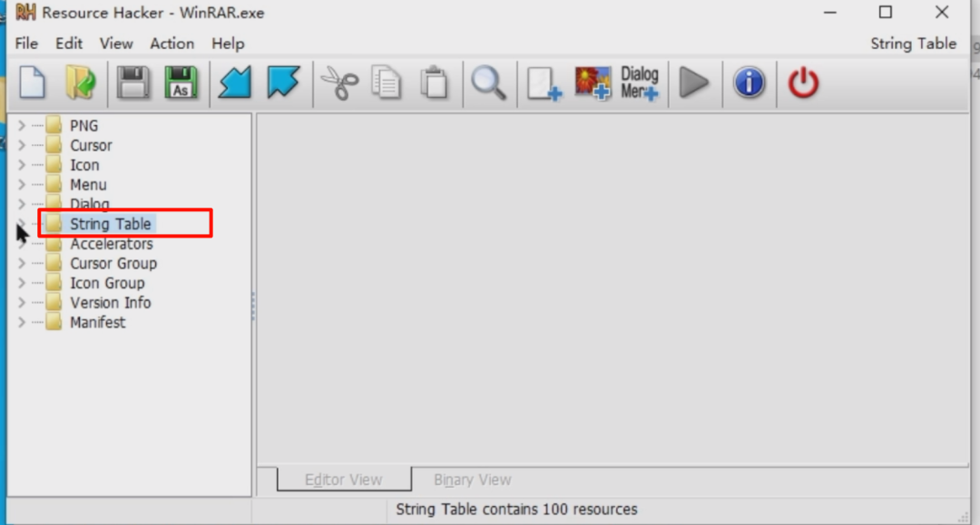The image size is (980, 525).
Task: Select the Cursor resource folder
Action: click(91, 145)
